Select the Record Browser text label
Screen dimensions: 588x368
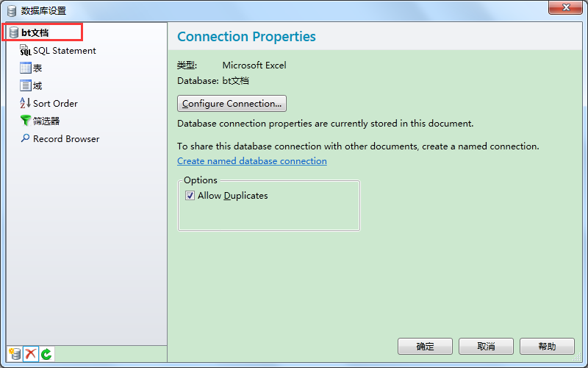[x=66, y=139]
